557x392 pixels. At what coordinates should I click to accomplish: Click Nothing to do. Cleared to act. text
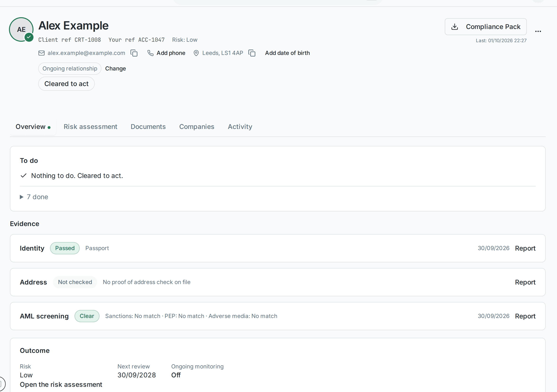coord(77,176)
